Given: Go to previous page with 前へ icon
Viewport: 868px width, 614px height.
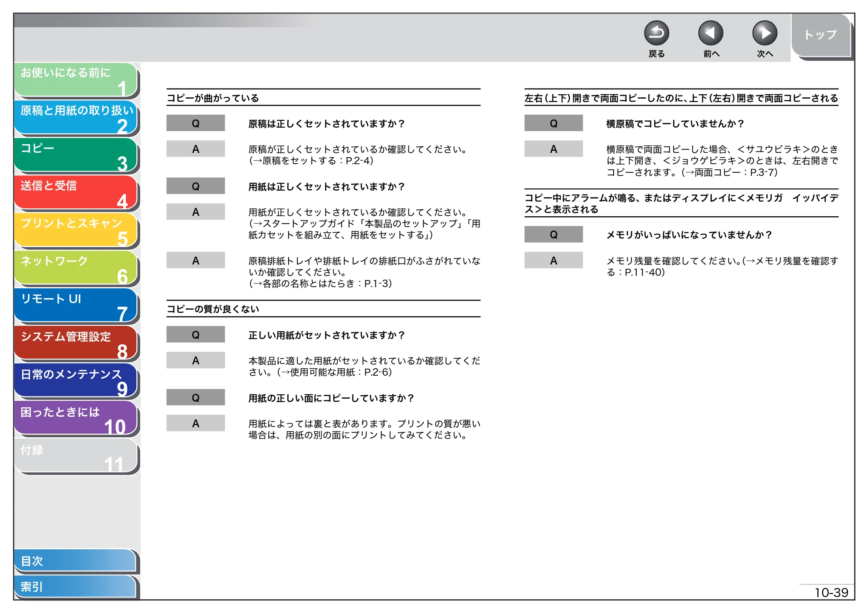Looking at the screenshot, I should 710,33.
